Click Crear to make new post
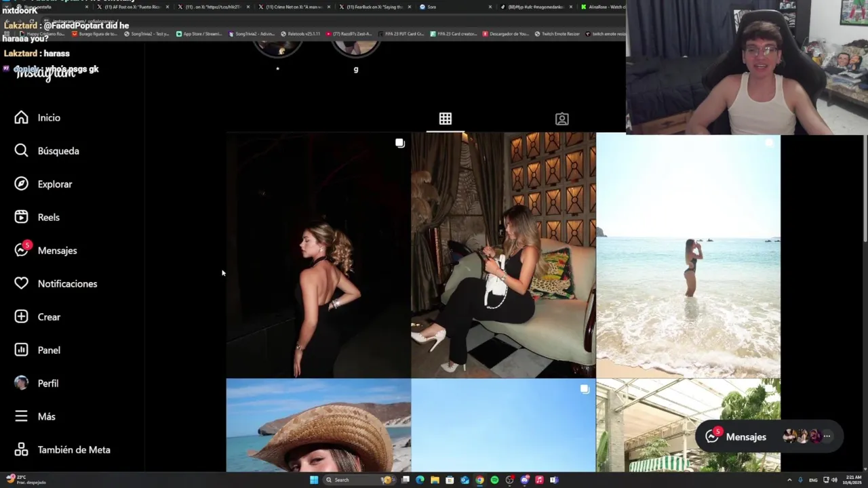868x488 pixels. tap(38, 317)
